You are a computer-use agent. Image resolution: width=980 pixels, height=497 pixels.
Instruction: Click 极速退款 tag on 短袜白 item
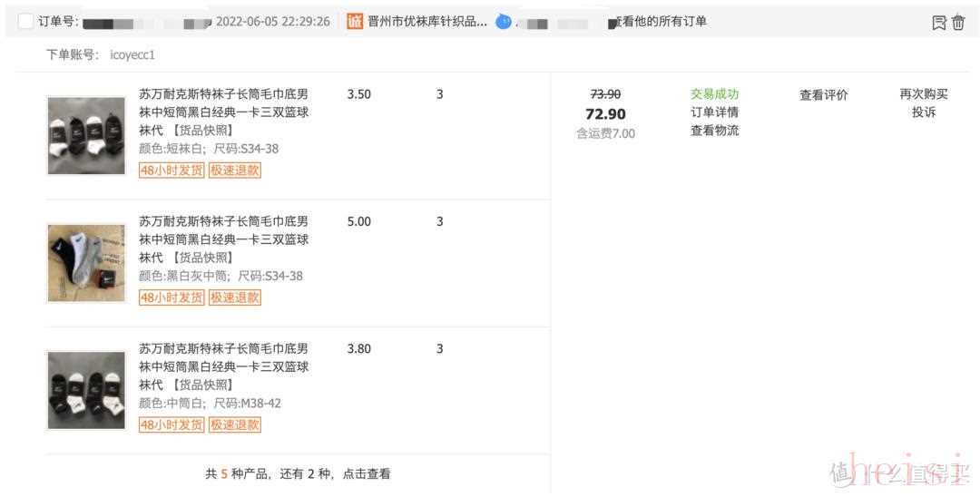(235, 170)
